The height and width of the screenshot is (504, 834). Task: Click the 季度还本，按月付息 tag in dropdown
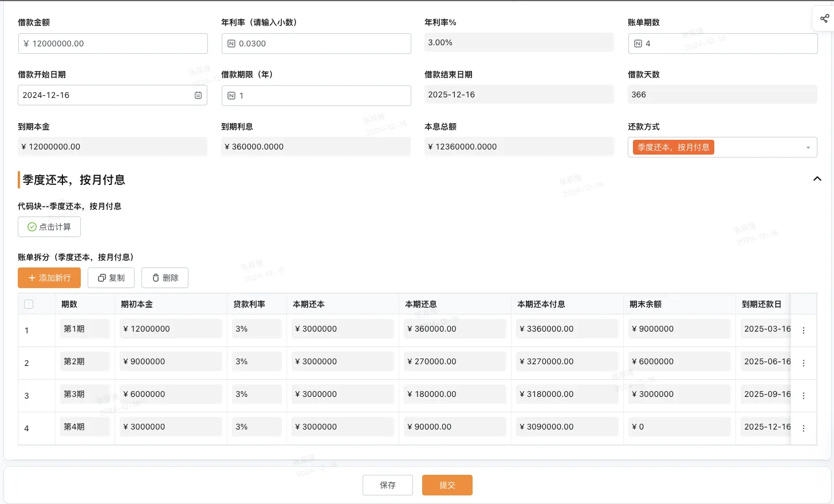pos(673,147)
